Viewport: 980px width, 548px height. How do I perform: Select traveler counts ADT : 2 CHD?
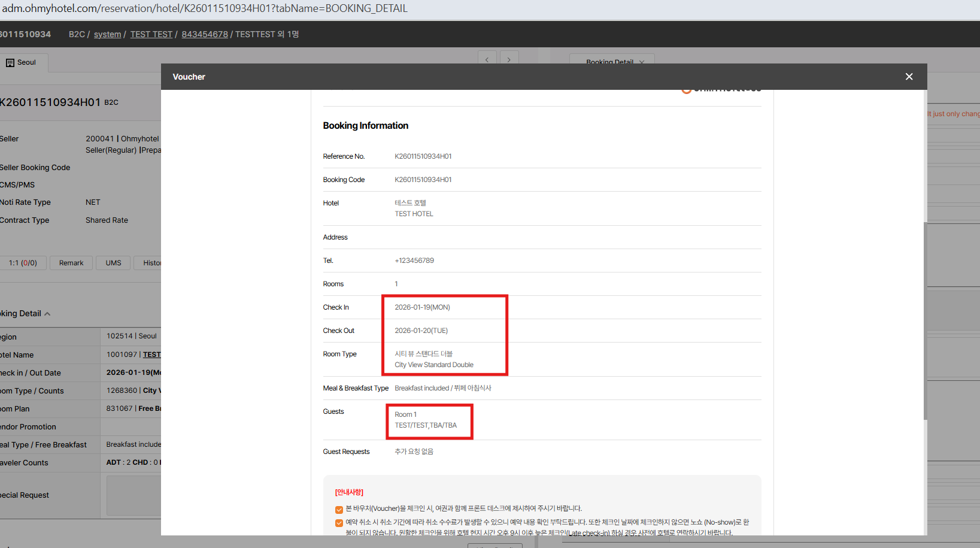pyautogui.click(x=133, y=462)
